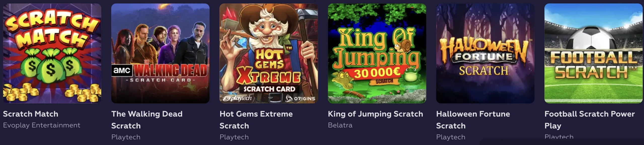Screen dimensions: 644x145
Task: Click The Walking Dead Scratch title
Action: pyautogui.click(x=147, y=120)
